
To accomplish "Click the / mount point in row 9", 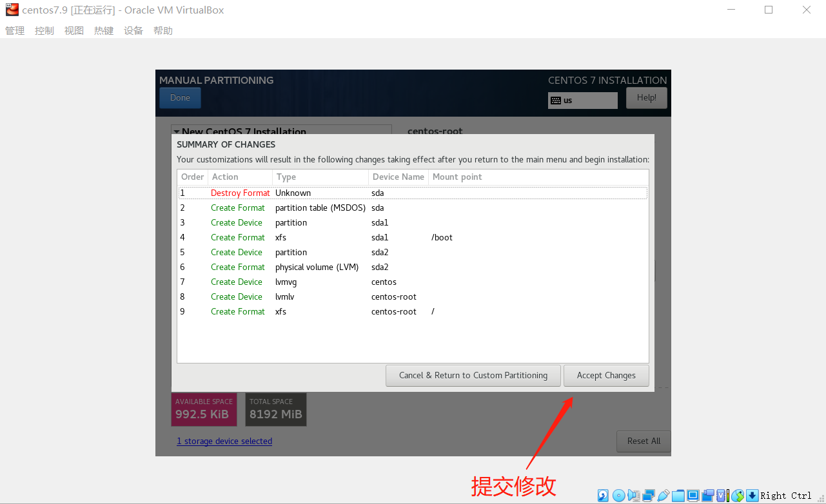I will click(433, 311).
